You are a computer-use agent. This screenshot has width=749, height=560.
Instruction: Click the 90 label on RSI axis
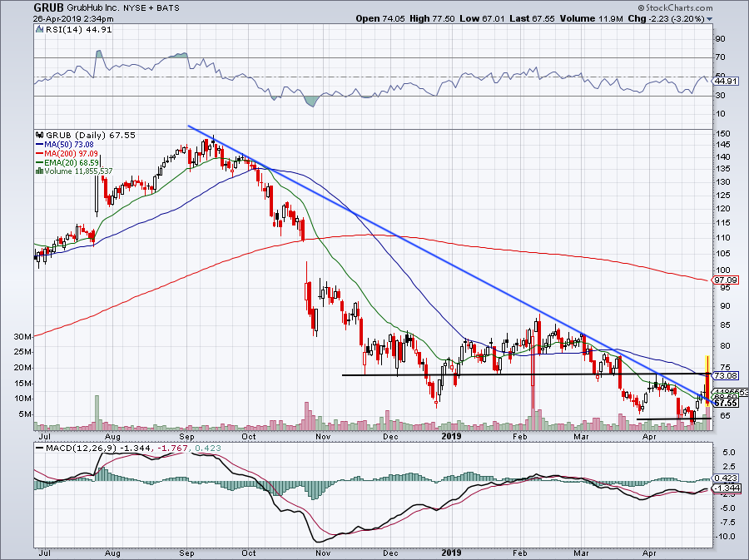click(721, 39)
